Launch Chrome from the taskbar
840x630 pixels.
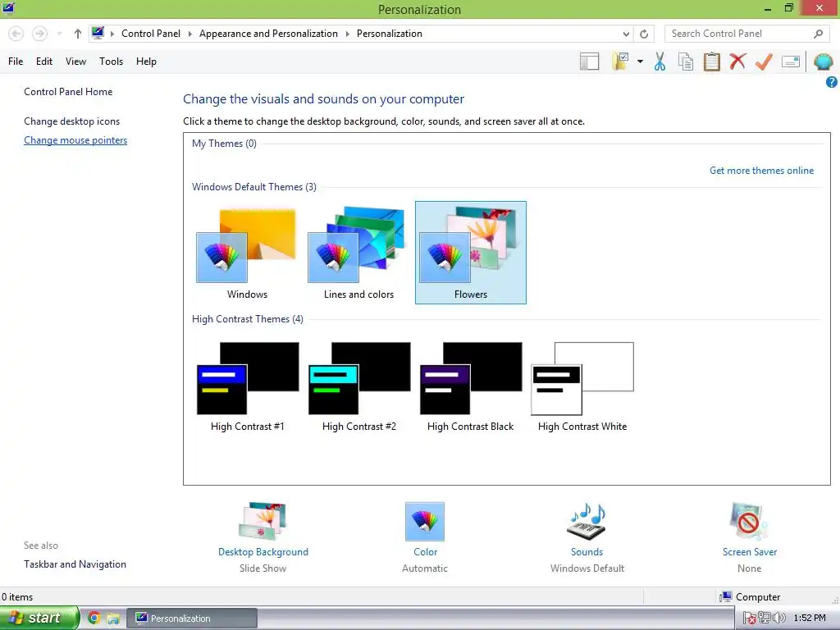point(94,618)
